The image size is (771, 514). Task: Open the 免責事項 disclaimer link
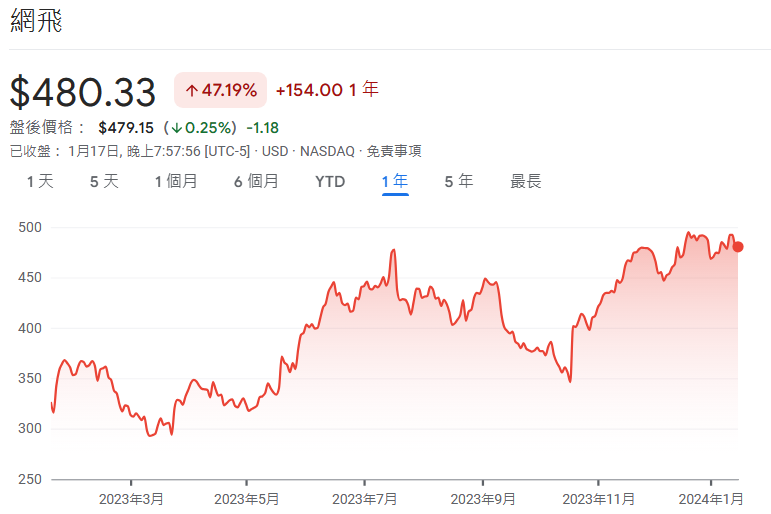coord(394,151)
